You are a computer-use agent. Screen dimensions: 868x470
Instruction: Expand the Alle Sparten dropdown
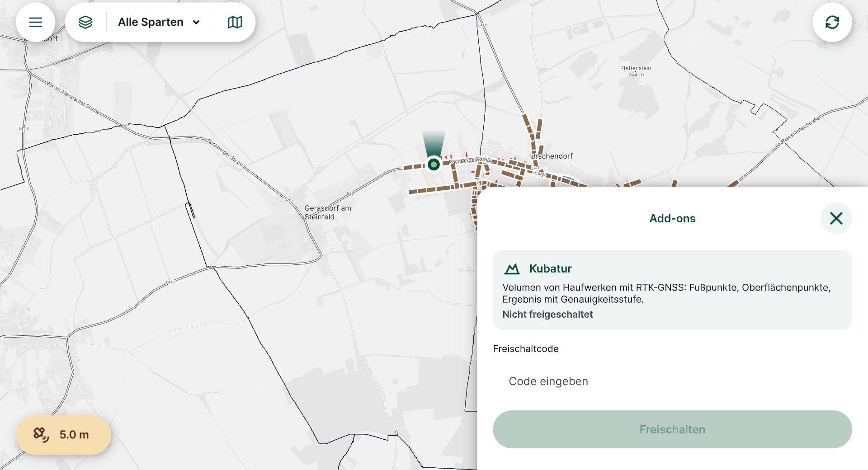coord(159,22)
